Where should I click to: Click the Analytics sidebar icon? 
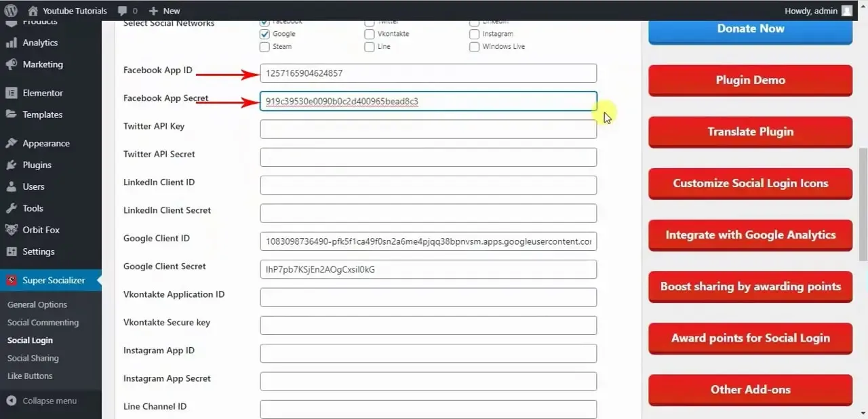[x=11, y=43]
